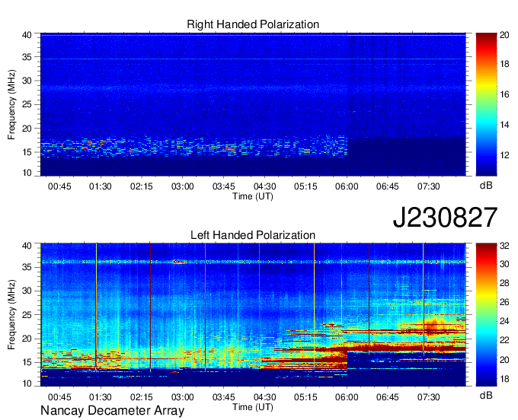Click the 40 MHz tick on top plot
The height and width of the screenshot is (420, 518).
27,35
